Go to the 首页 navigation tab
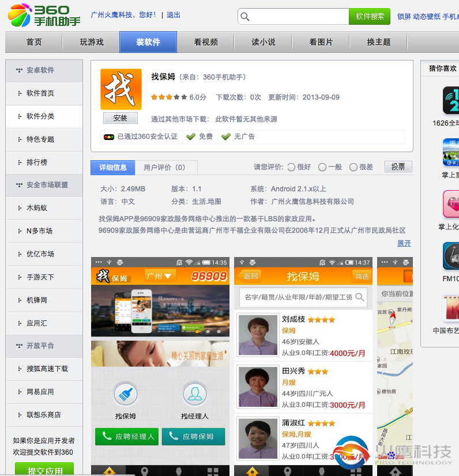Image resolution: width=459 pixels, height=476 pixels. (34, 42)
